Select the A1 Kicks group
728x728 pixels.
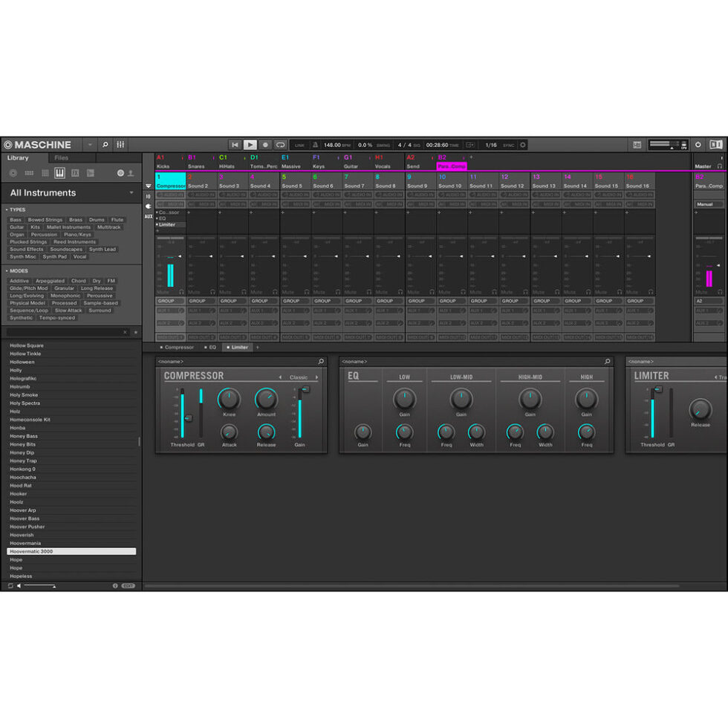(170, 162)
